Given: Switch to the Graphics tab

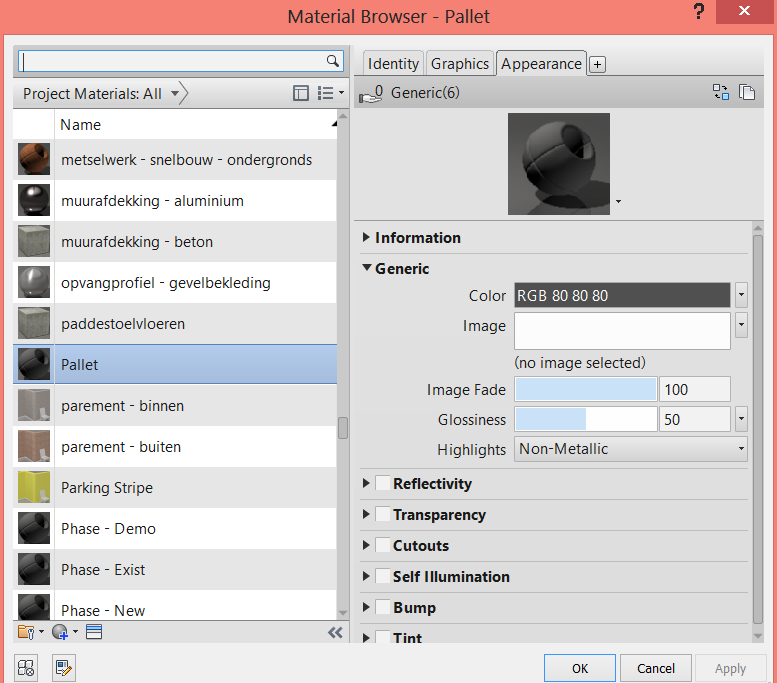Looking at the screenshot, I should tap(460, 64).
